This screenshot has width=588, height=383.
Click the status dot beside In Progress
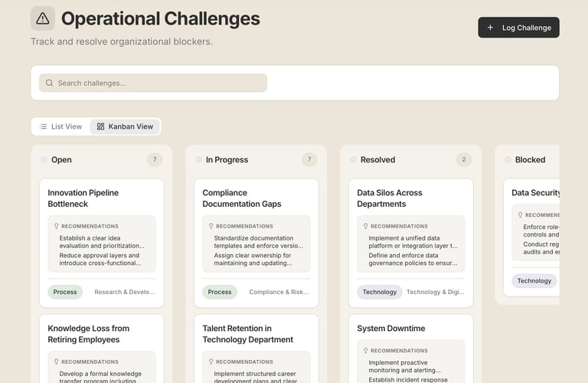click(x=198, y=160)
